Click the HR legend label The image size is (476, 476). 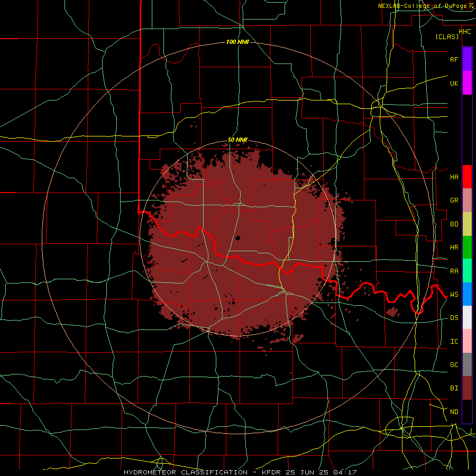click(454, 248)
